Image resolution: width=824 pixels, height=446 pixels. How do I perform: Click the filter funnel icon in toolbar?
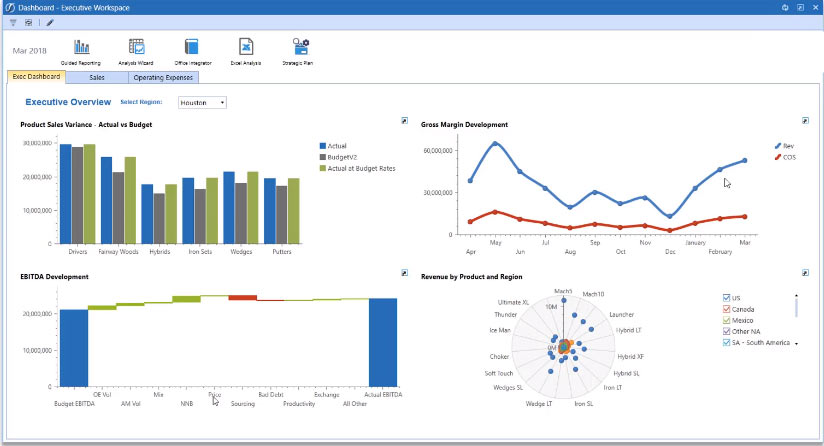coord(13,22)
